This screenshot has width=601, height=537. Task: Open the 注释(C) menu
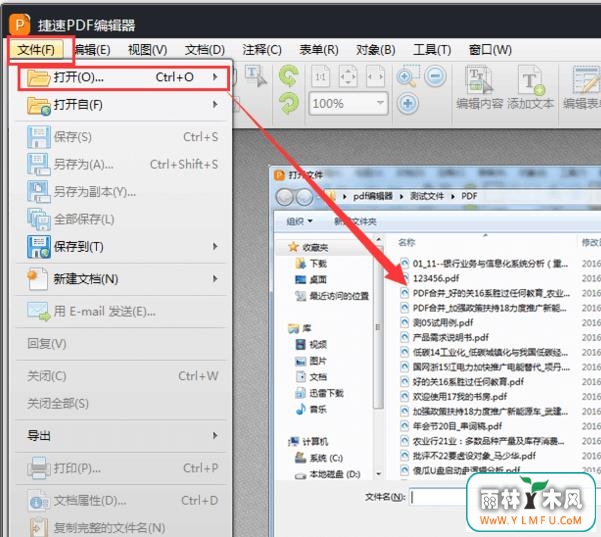(262, 50)
